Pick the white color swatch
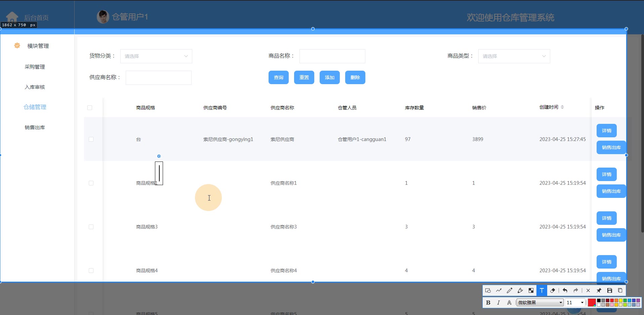The image size is (644, 315). coord(599,305)
